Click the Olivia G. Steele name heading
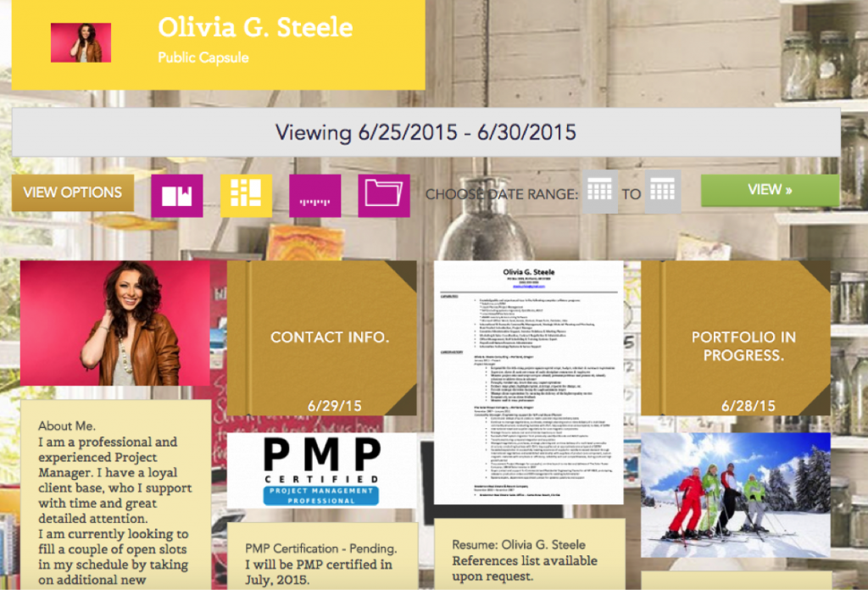The image size is (868, 590). (254, 28)
